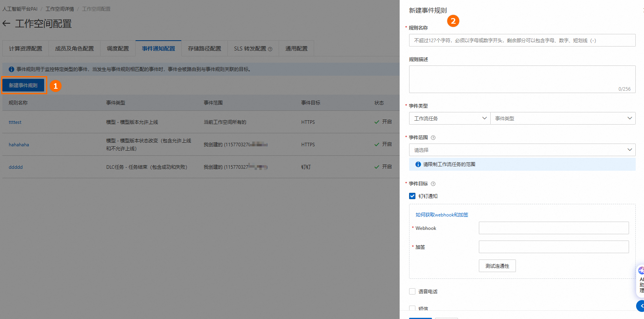The height and width of the screenshot is (319, 644).
Task: Open the ddddd rule link
Action: click(16, 167)
